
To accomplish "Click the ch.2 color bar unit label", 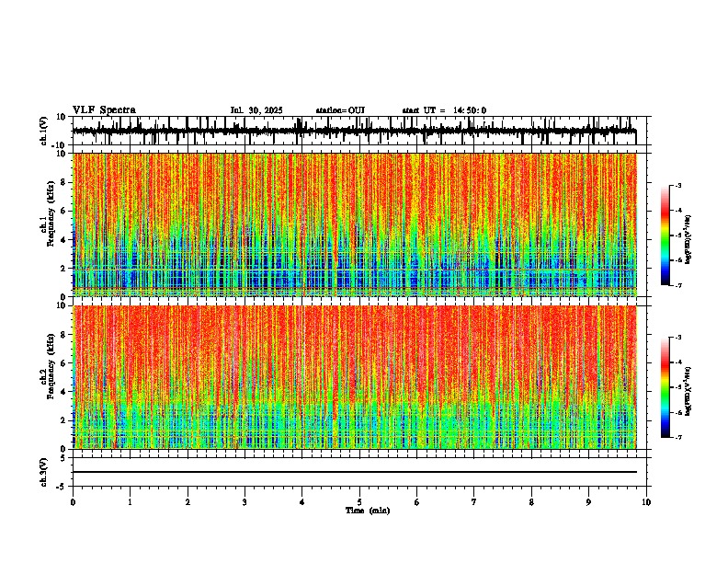I will (688, 391).
